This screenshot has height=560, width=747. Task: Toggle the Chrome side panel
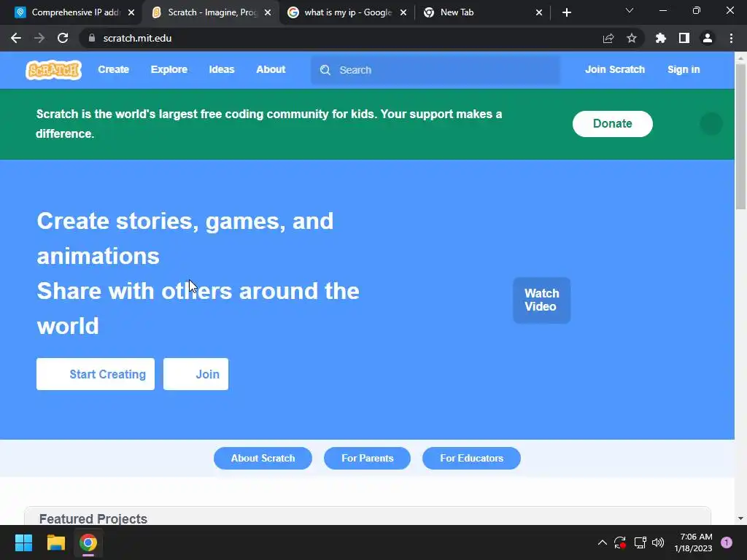tap(684, 38)
